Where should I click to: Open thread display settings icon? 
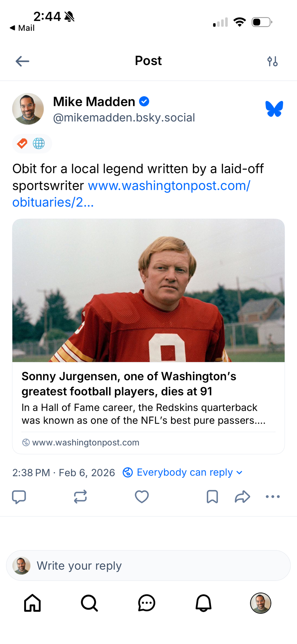(x=272, y=61)
